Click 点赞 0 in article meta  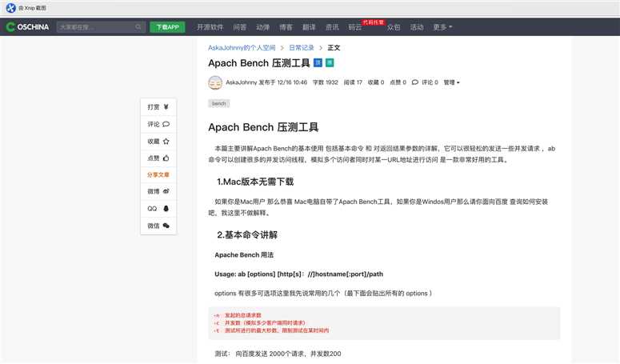pyautogui.click(x=398, y=82)
